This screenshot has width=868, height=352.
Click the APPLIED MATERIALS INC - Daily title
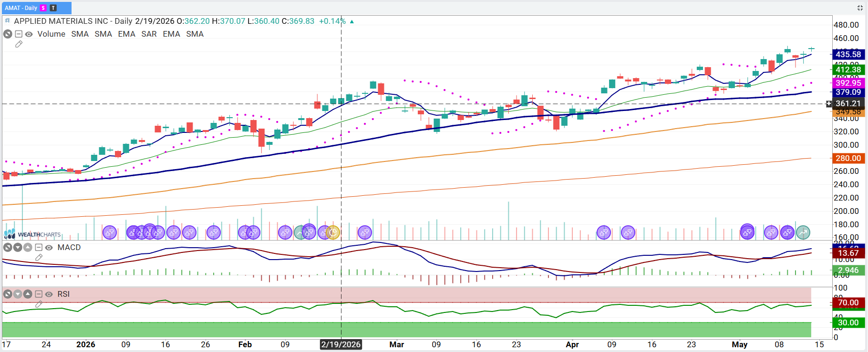pyautogui.click(x=73, y=21)
